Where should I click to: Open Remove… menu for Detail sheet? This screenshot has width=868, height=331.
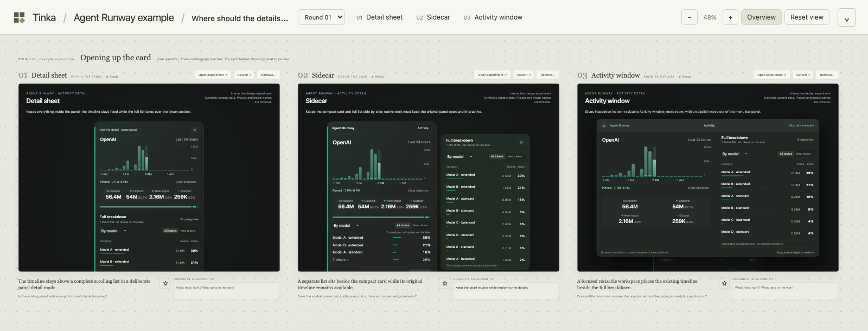pos(267,75)
